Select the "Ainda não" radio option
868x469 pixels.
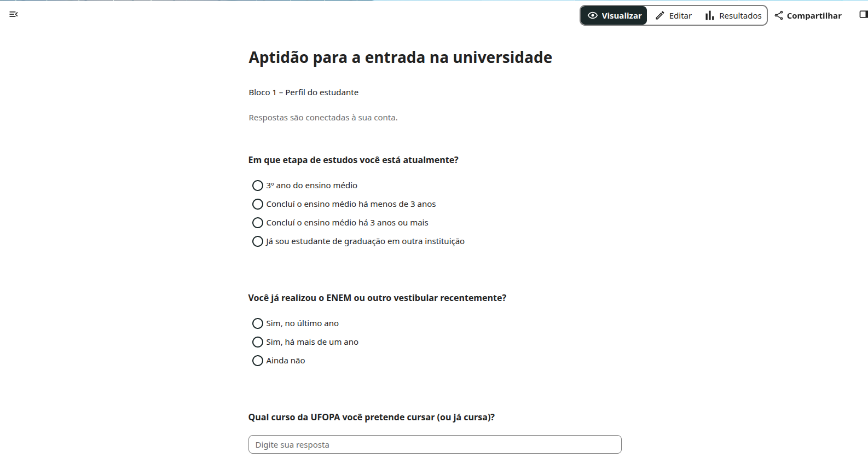258,361
